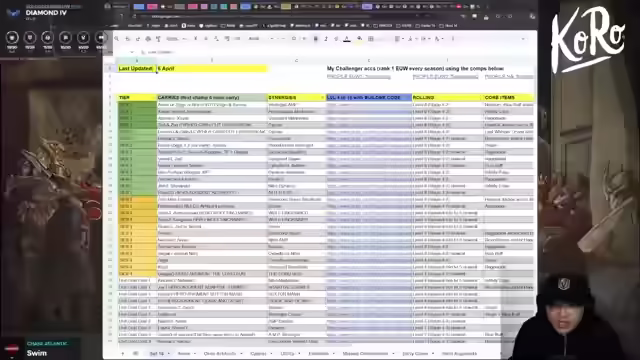Viewport: 640px width, 360px height.
Task: Expand the name box dropdown arrow
Action: [x=131, y=52]
